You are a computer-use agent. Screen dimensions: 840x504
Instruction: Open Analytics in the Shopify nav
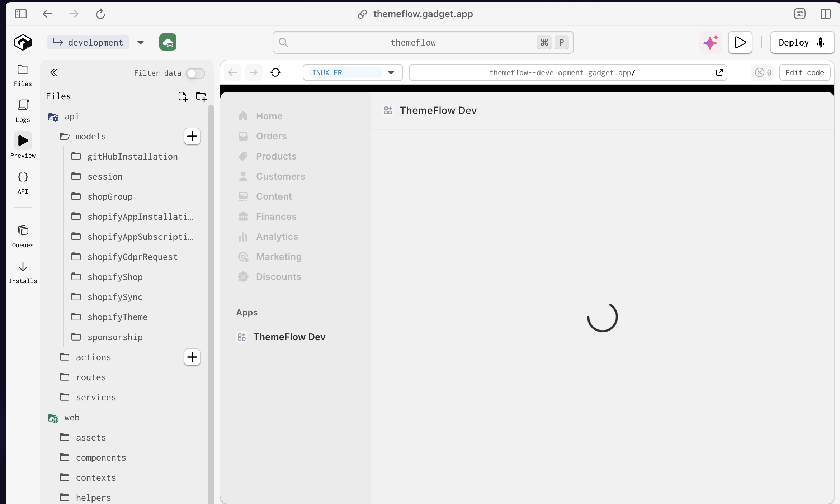tap(277, 237)
